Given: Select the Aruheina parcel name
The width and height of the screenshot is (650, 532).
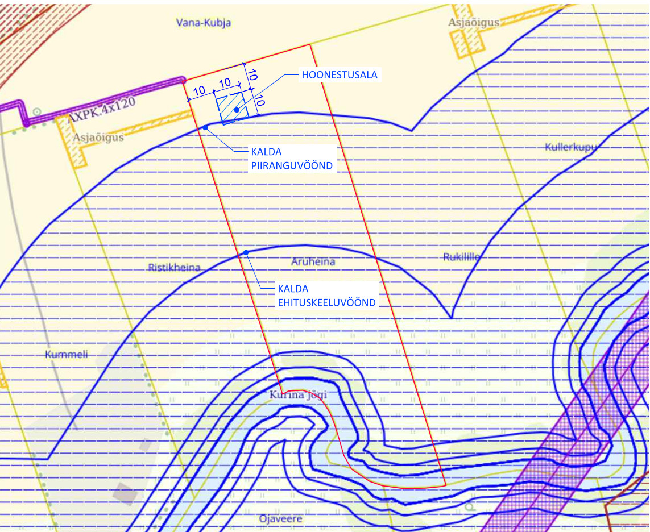Looking at the screenshot, I should (x=313, y=262).
